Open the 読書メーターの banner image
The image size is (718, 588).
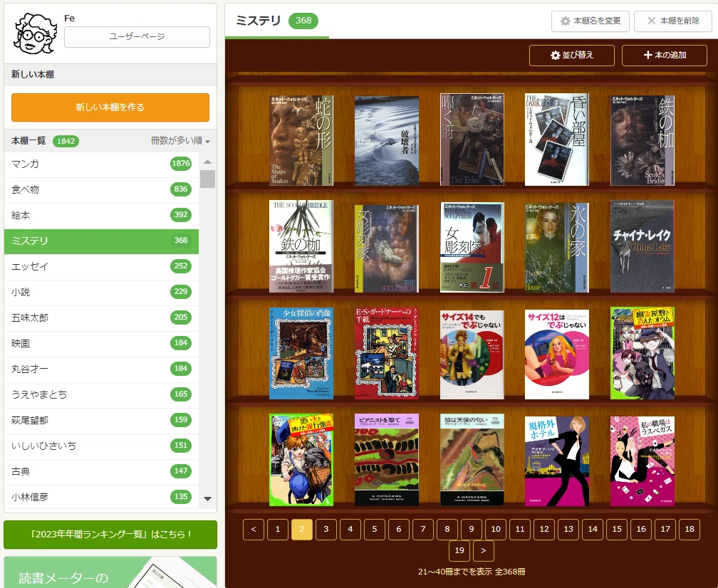[110, 572]
